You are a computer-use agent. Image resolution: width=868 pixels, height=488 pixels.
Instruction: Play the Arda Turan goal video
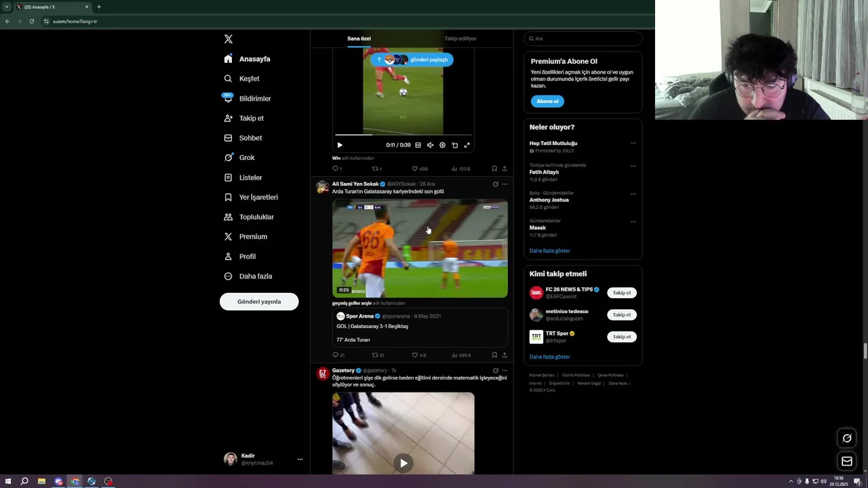coord(420,249)
